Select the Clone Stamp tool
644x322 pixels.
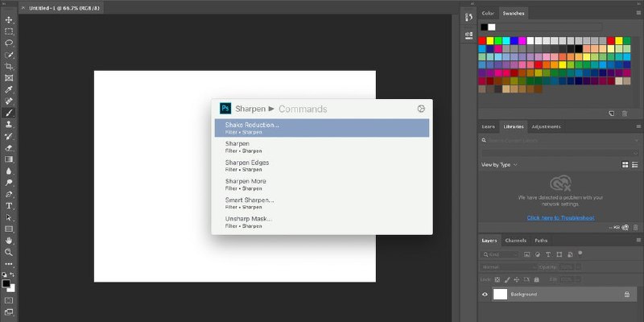click(9, 124)
